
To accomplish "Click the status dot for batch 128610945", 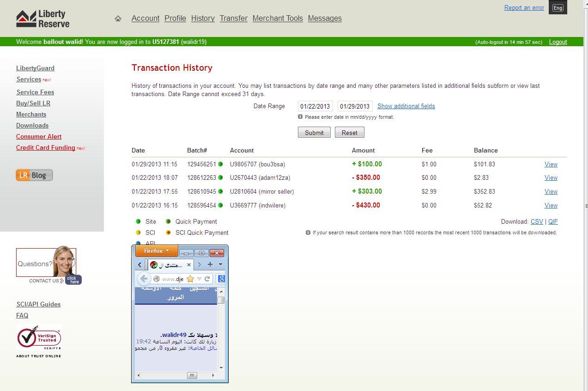I will click(x=220, y=191).
